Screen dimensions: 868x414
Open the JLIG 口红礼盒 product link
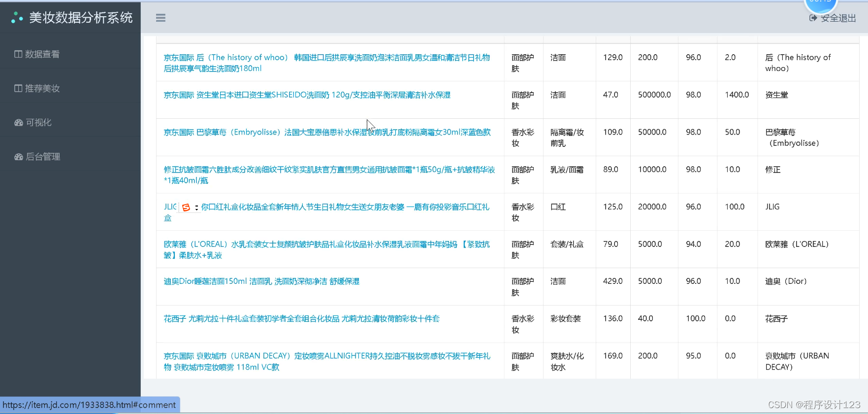point(326,212)
